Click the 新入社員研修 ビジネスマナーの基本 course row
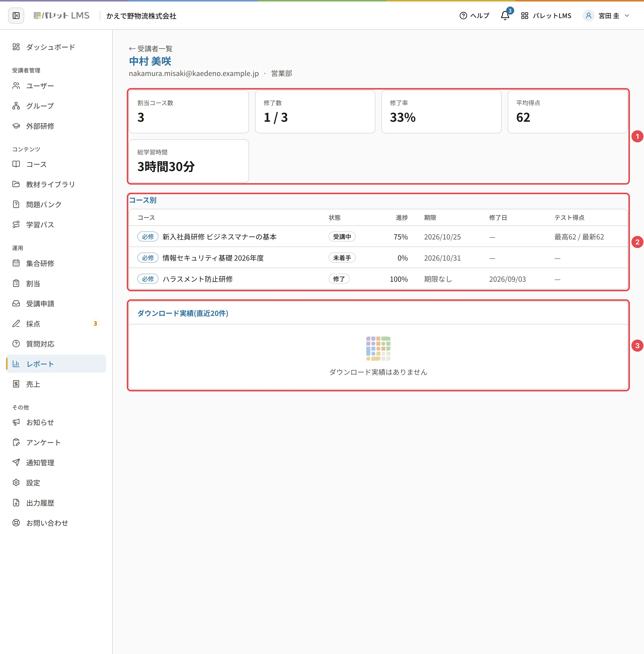644x654 pixels. click(x=378, y=237)
